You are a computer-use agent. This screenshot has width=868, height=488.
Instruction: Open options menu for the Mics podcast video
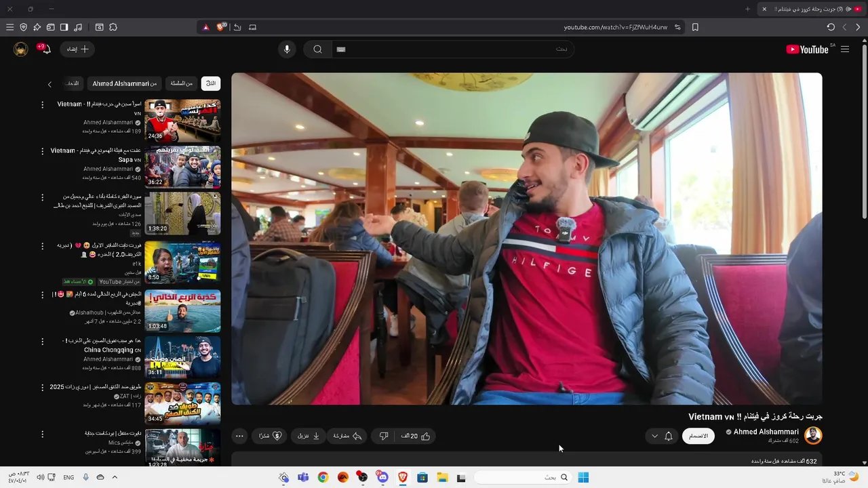click(42, 434)
